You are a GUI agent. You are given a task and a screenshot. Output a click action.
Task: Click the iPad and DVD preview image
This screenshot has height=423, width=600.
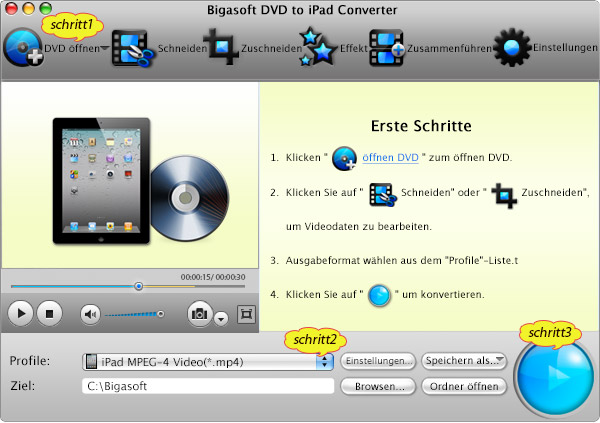[x=141, y=181]
